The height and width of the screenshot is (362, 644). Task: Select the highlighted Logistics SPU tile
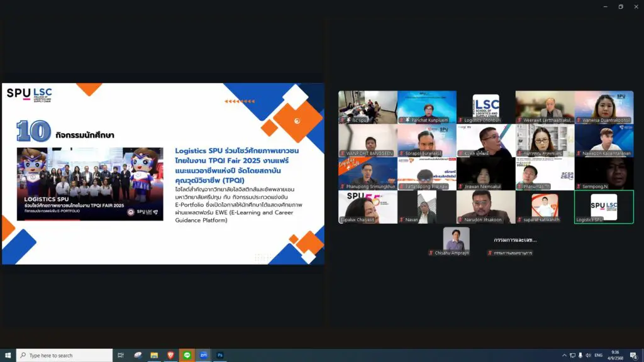point(604,207)
